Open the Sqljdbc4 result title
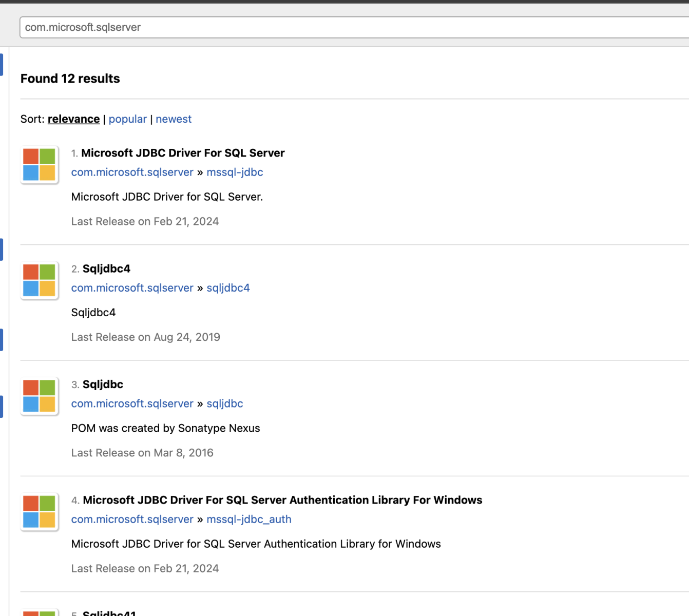 106,268
